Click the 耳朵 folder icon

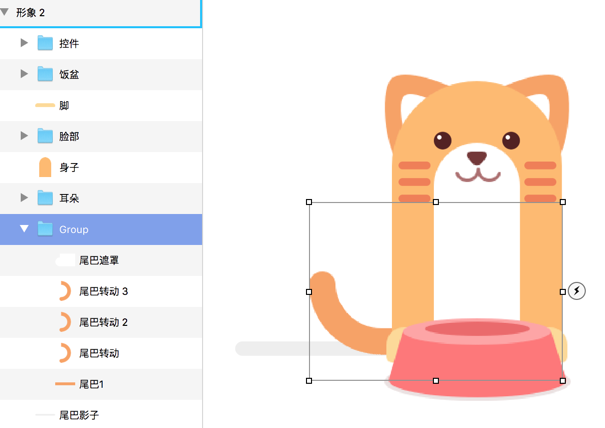point(45,198)
